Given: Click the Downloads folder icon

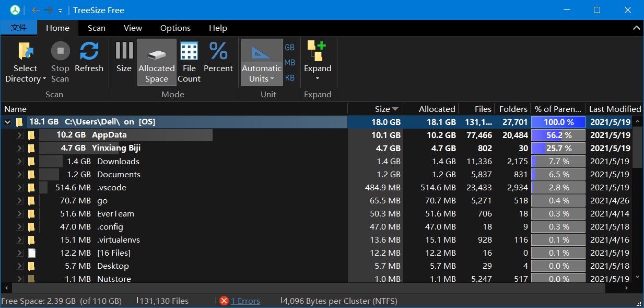Looking at the screenshot, I should click(x=31, y=162).
